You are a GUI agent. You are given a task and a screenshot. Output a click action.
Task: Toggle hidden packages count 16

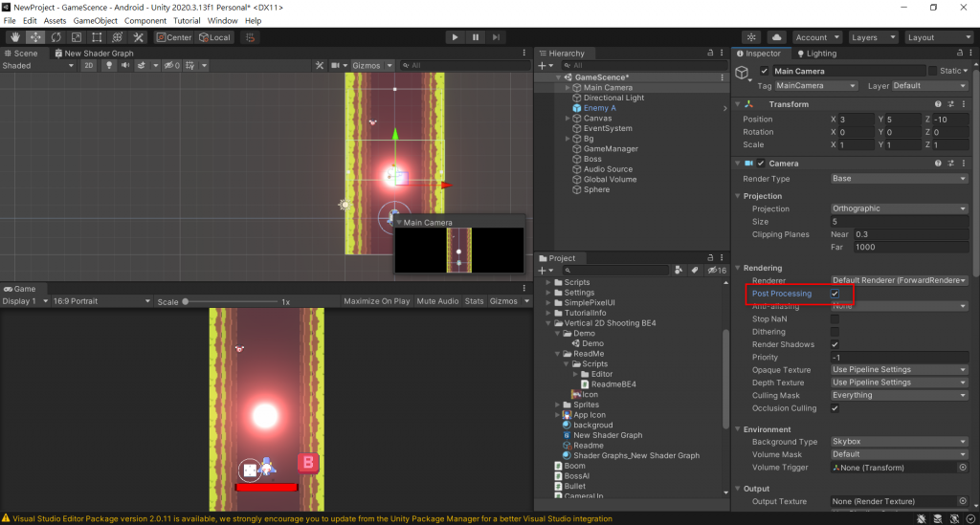717,271
